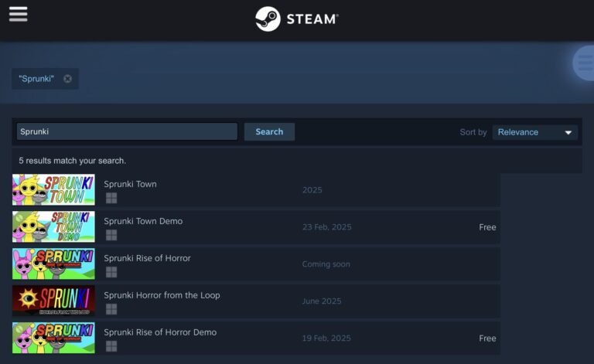Click the Windows icon under Sprunki Rise of Horror
This screenshot has height=364, width=594.
(111, 272)
